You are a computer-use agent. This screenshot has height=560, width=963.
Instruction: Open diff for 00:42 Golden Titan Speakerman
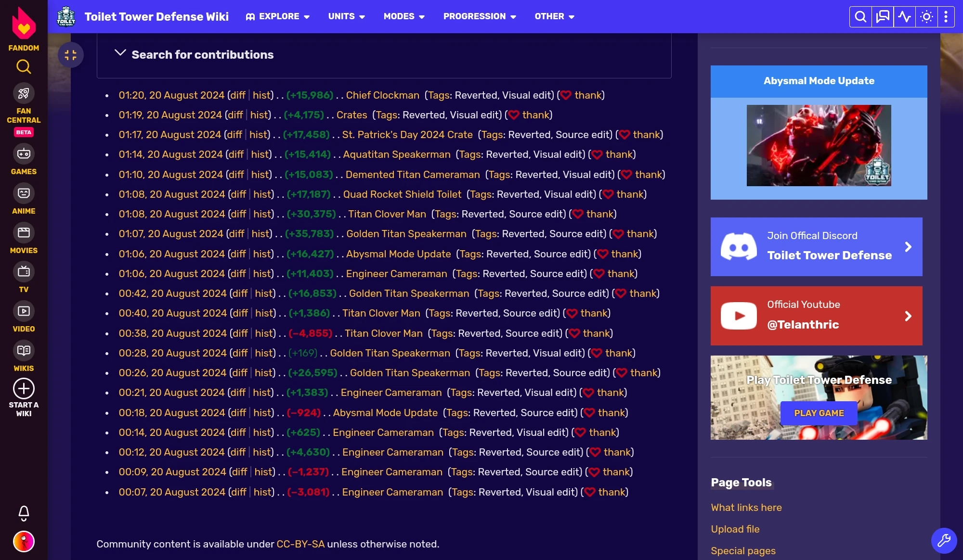pos(240,293)
